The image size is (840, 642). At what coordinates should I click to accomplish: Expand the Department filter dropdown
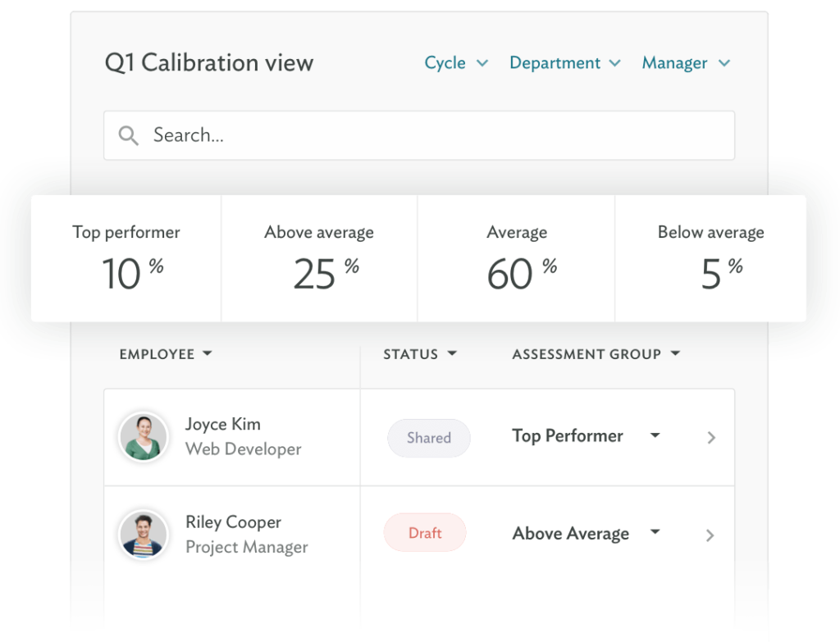pyautogui.click(x=564, y=63)
